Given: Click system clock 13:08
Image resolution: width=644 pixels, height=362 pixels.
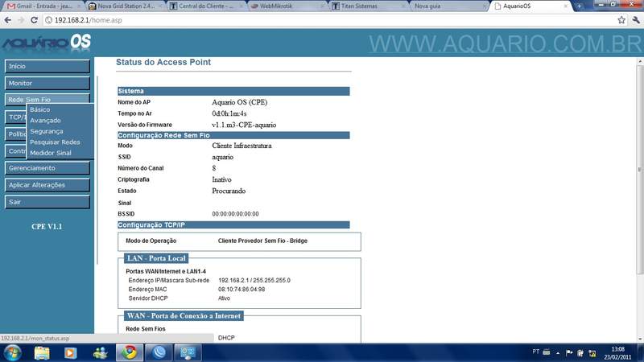Looking at the screenshot, I should tap(617, 349).
